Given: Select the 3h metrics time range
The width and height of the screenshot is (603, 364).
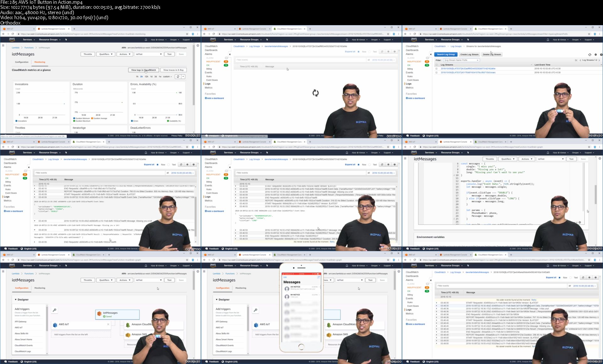Looking at the screenshot, I should point(141,77).
